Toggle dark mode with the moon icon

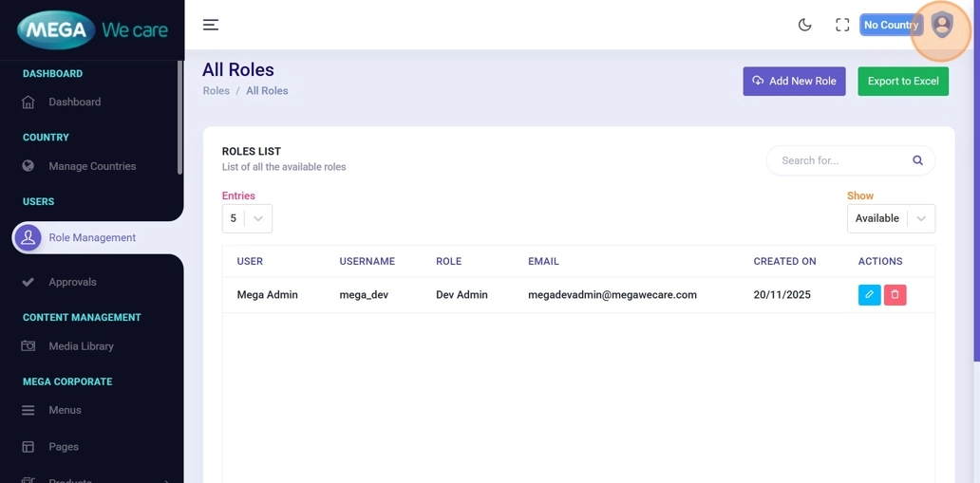[x=804, y=25]
